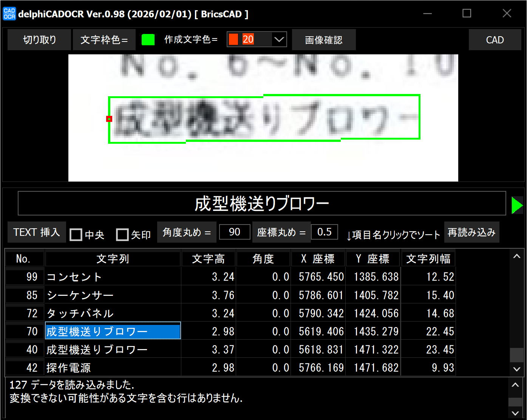Open 画像確認 image check
Image resolution: width=527 pixels, height=420 pixels.
click(323, 40)
